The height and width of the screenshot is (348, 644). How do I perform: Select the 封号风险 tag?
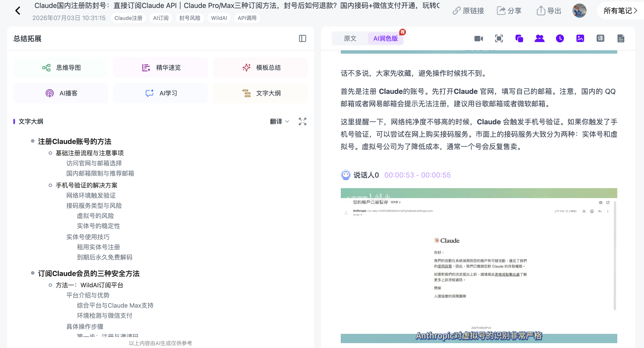tap(190, 18)
